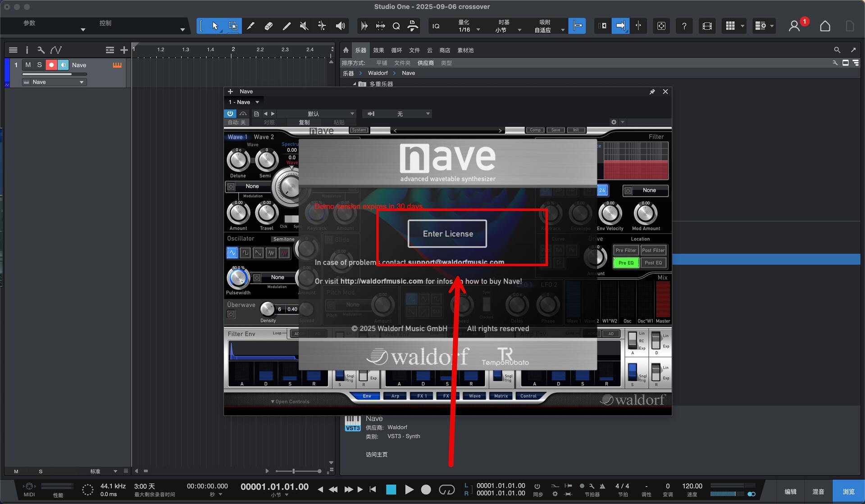Click Enter License button
This screenshot has width=865, height=504.
(447, 234)
